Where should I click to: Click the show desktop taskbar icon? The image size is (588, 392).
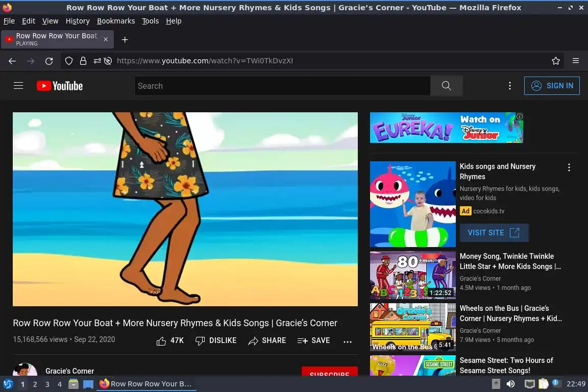coord(88,384)
